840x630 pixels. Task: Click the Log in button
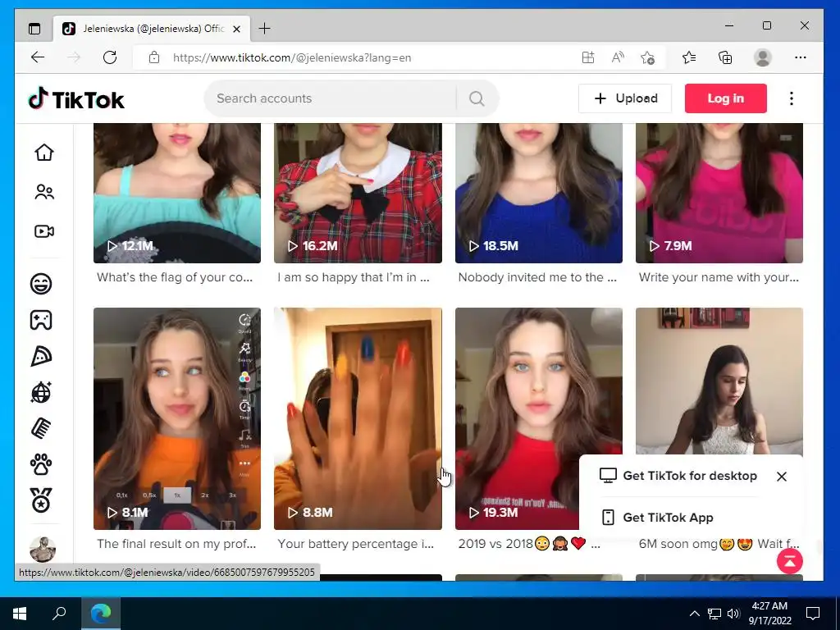[725, 98]
